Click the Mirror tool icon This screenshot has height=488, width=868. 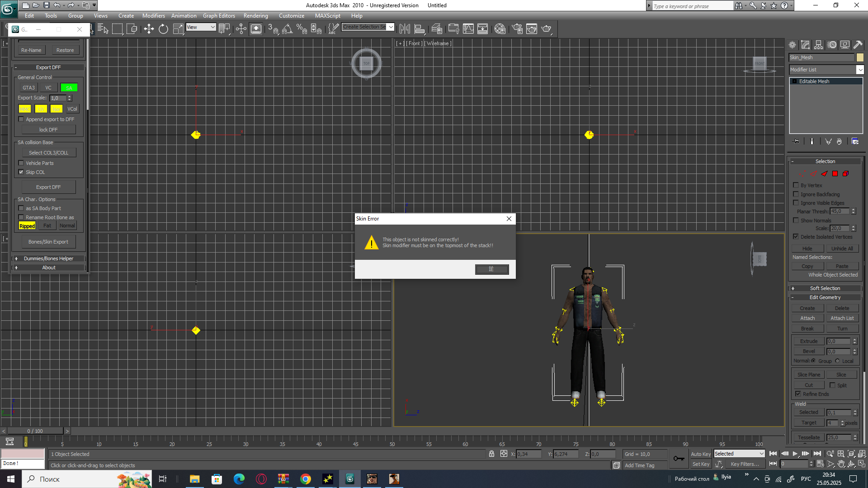point(405,29)
